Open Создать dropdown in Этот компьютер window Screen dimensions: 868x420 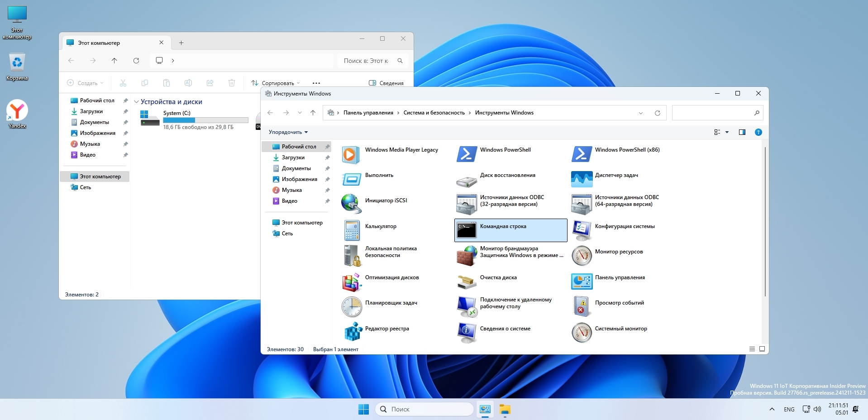[85, 83]
